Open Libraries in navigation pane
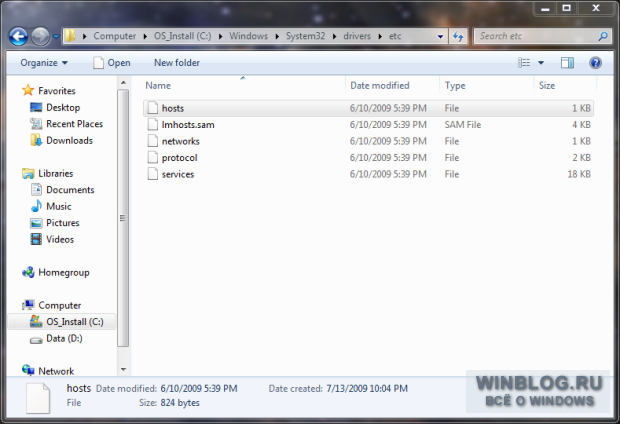 pyautogui.click(x=48, y=173)
